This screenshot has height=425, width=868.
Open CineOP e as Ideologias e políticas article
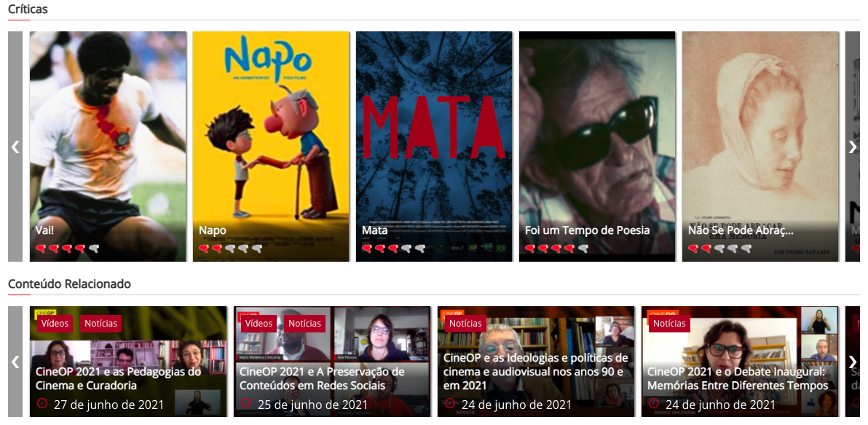pyautogui.click(x=535, y=371)
